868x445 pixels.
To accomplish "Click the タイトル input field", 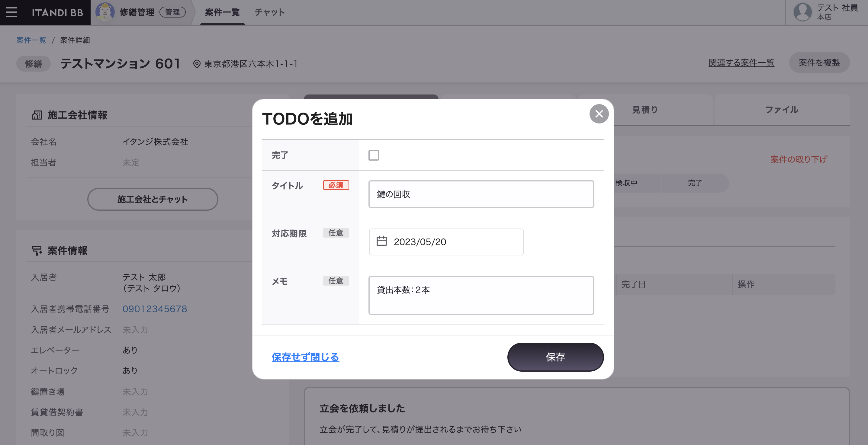I will 481,194.
